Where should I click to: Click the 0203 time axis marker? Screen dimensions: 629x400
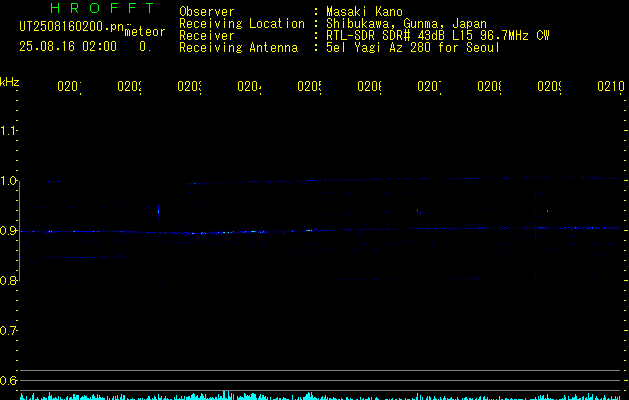coord(189,87)
